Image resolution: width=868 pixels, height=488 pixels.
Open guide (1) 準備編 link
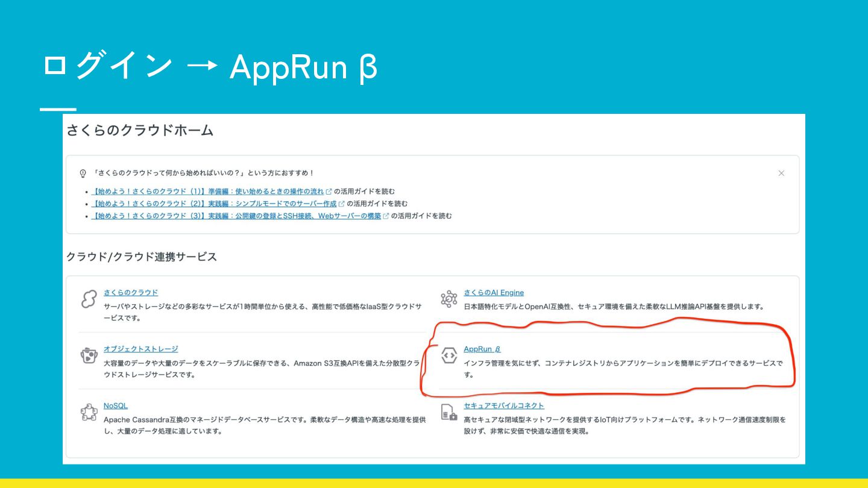[x=207, y=192]
